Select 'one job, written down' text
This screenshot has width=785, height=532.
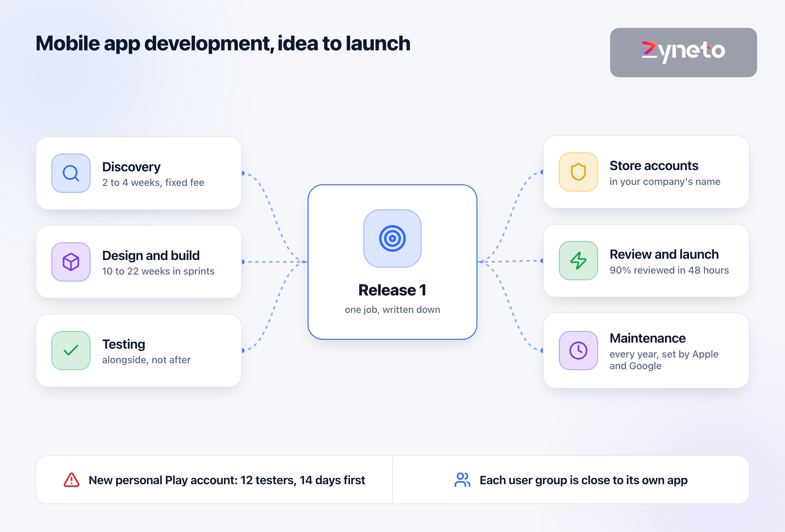coord(392,310)
